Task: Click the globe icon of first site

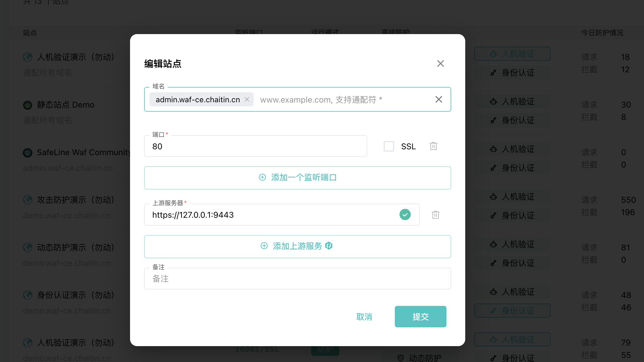Action: (x=28, y=57)
